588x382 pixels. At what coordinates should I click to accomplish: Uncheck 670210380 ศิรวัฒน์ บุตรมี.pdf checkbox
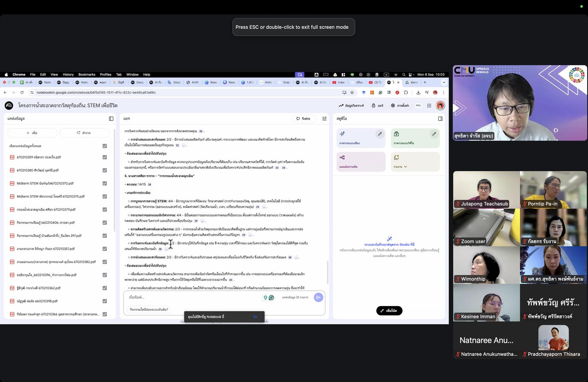coord(105,170)
